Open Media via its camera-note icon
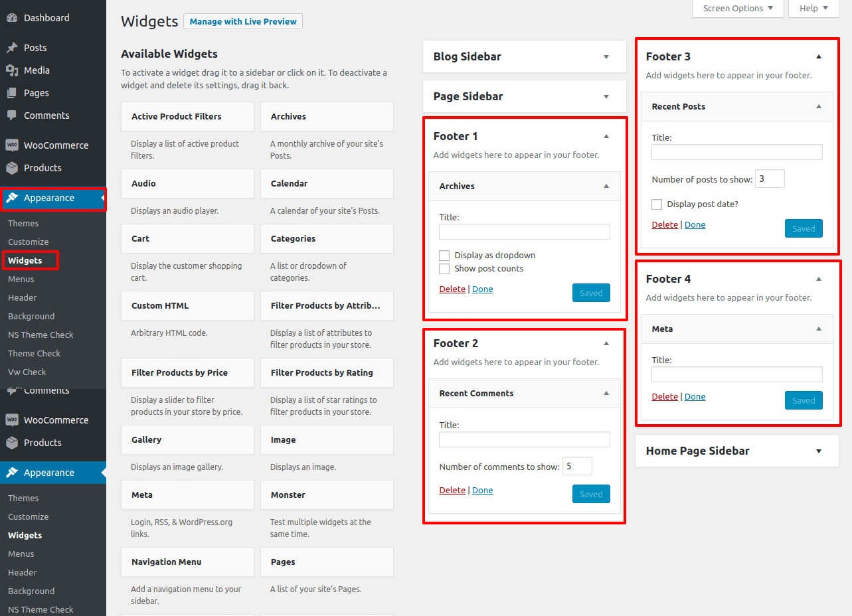Image resolution: width=852 pixels, height=616 pixels. (12, 70)
